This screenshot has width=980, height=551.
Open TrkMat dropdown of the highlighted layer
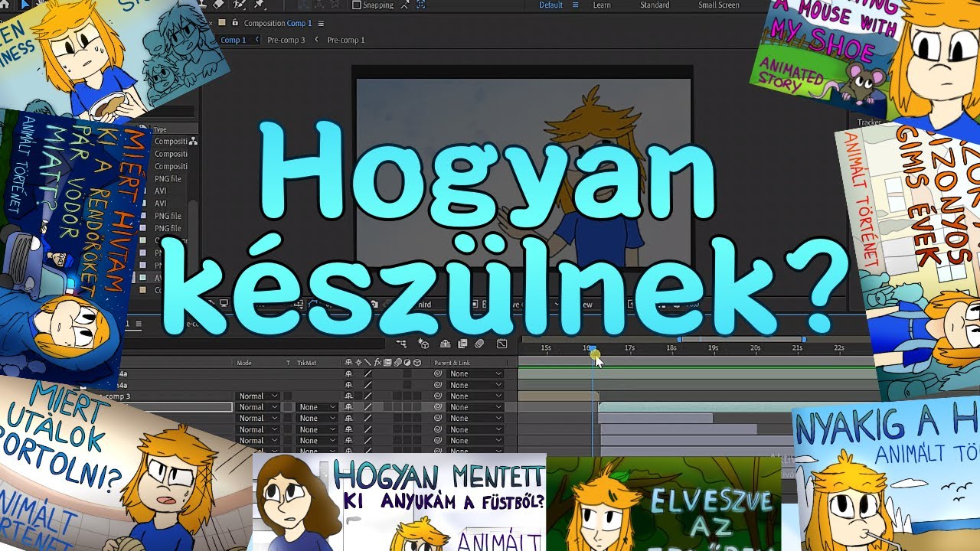(318, 407)
